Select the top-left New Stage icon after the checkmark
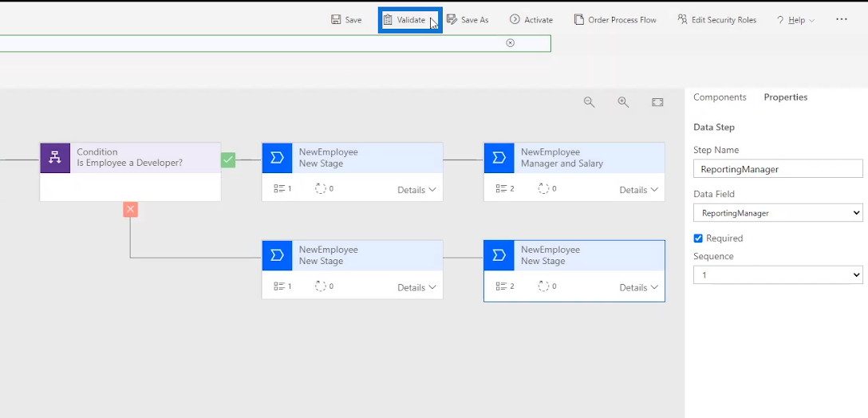 277,158
